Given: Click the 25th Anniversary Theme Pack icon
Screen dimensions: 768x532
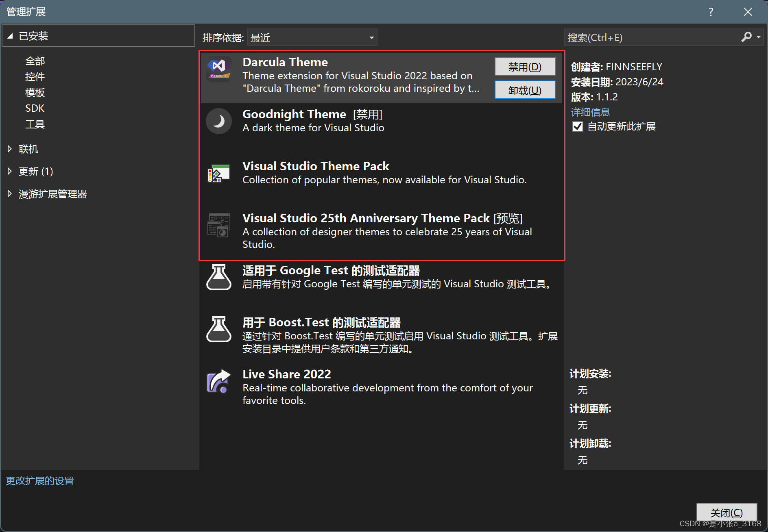Looking at the screenshot, I should (219, 225).
